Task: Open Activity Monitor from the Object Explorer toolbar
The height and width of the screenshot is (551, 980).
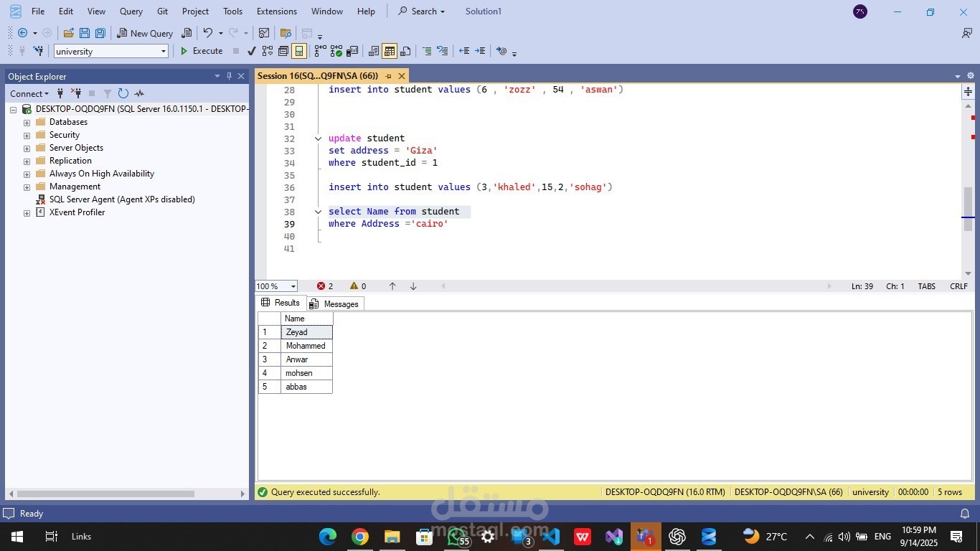Action: click(x=139, y=93)
